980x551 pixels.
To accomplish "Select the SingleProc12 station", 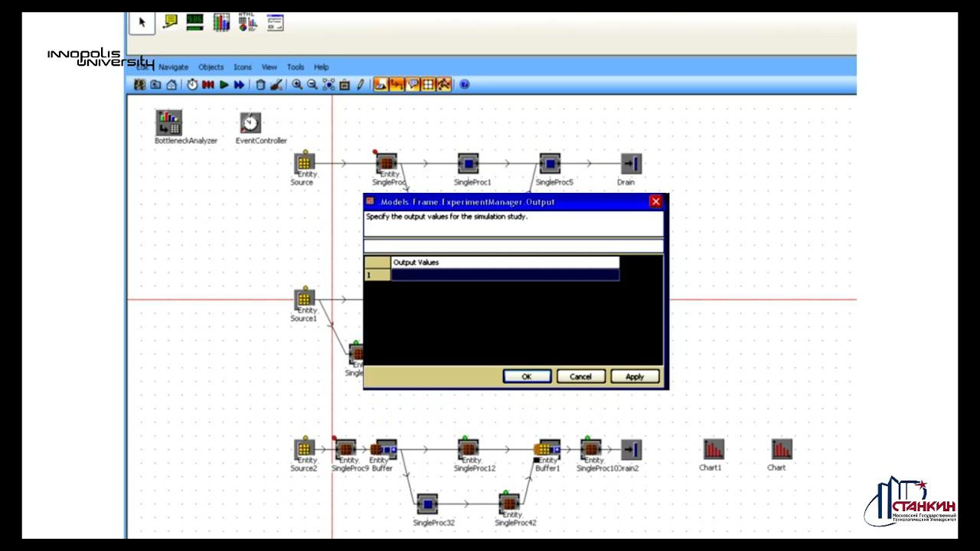I will (x=469, y=448).
